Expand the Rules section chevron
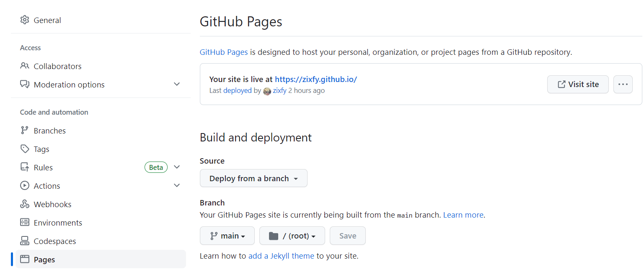644x272 pixels. 177,167
